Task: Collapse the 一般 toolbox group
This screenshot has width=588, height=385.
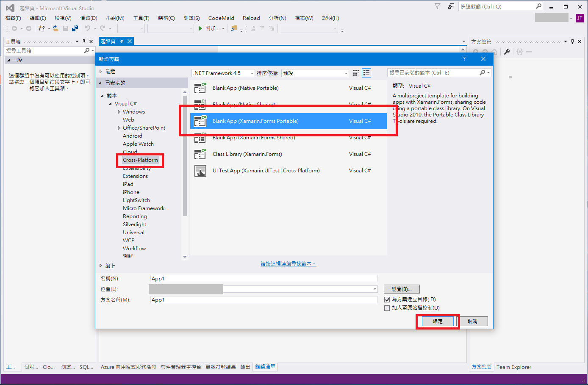Action: pyautogui.click(x=8, y=60)
